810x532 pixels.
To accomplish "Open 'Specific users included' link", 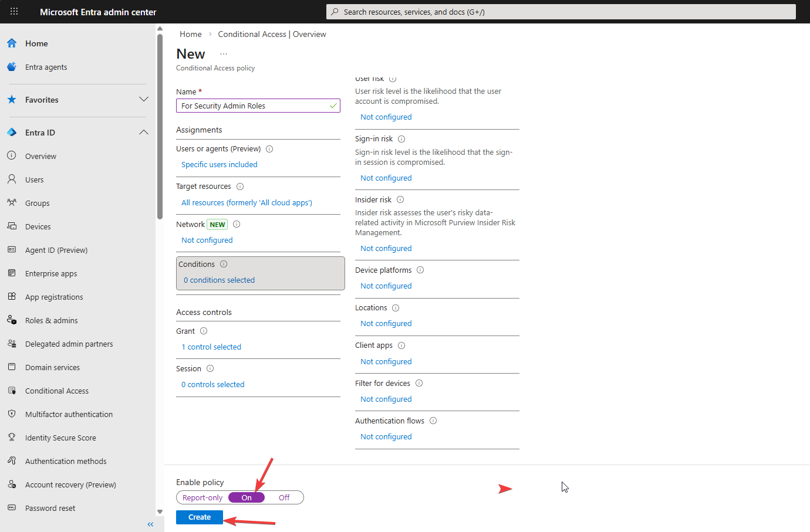I will tap(220, 165).
